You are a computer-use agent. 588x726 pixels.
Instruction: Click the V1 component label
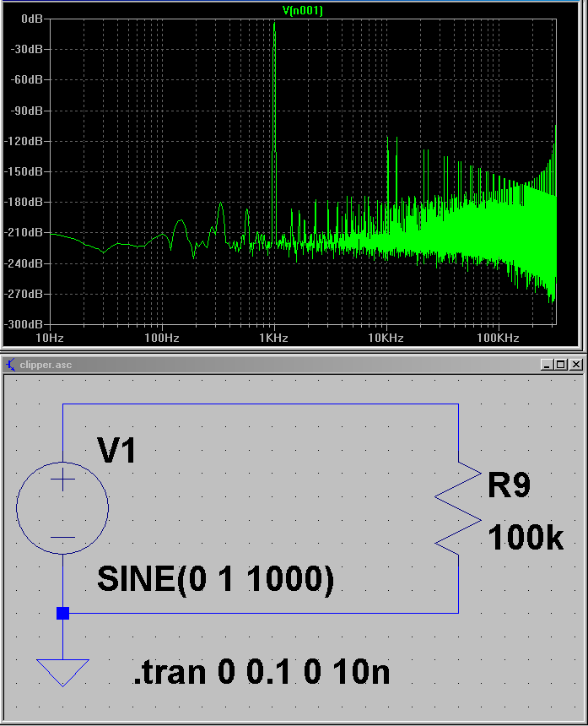tap(116, 450)
